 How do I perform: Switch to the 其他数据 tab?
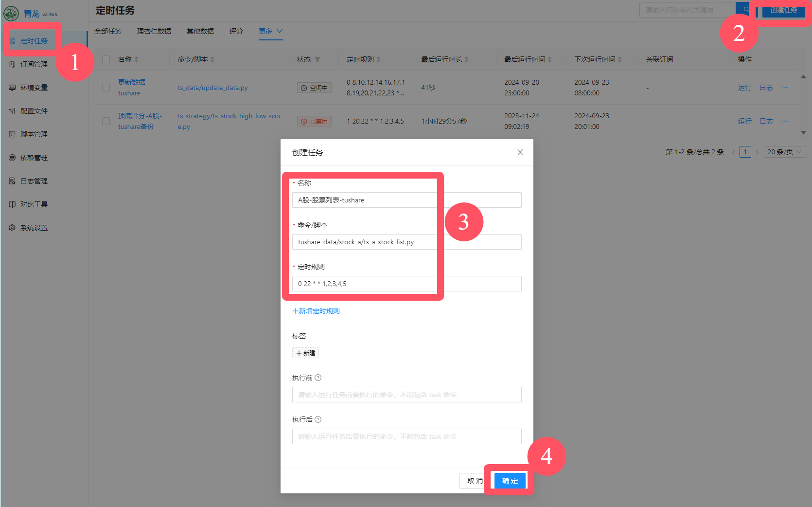[x=200, y=31]
